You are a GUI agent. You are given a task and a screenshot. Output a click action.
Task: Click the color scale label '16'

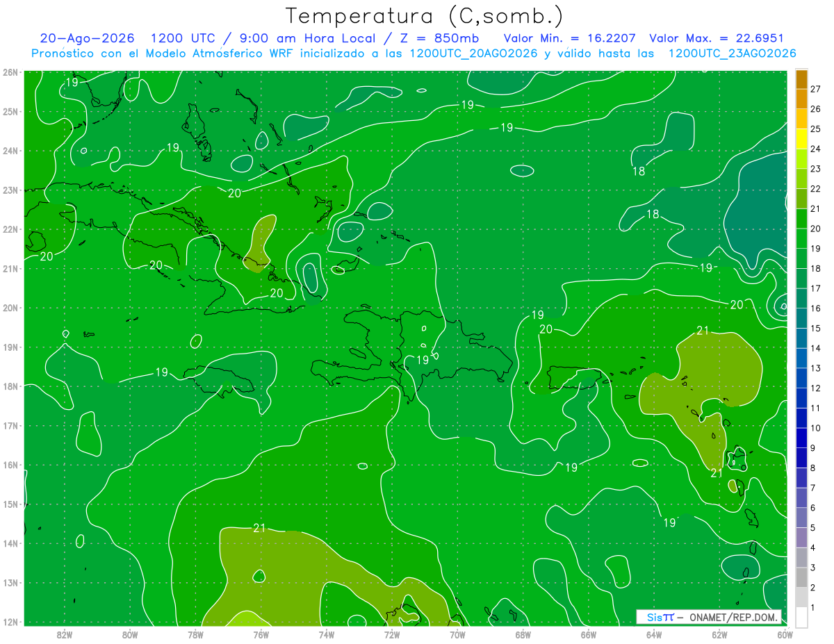815,308
